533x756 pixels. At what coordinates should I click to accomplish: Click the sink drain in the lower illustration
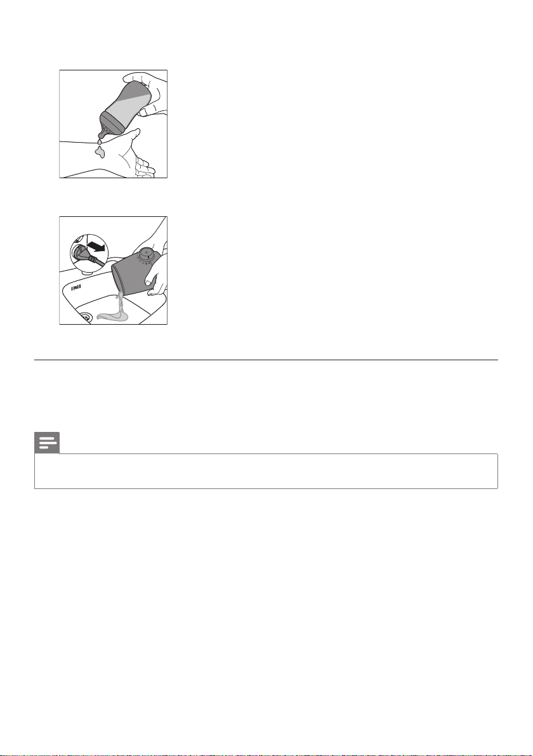[86, 316]
